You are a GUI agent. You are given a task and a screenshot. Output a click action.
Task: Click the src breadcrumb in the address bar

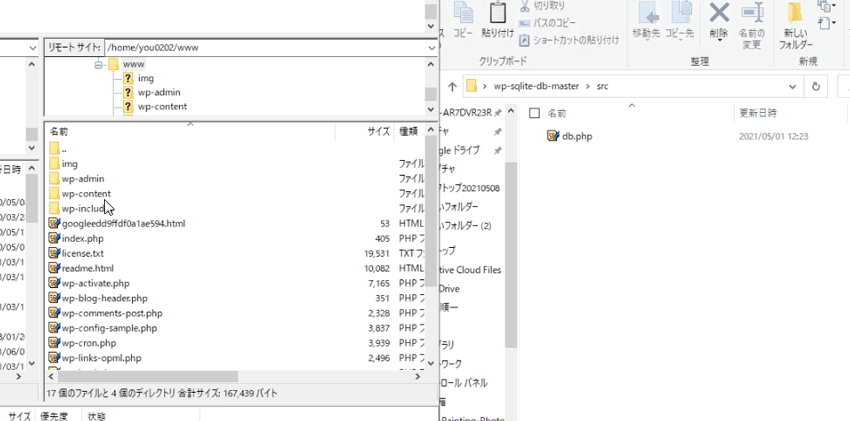tap(602, 86)
